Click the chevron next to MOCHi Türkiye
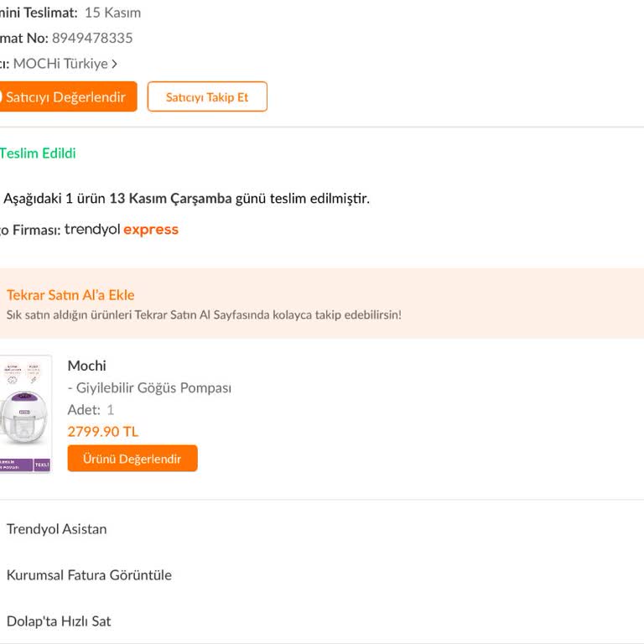 coord(114,64)
